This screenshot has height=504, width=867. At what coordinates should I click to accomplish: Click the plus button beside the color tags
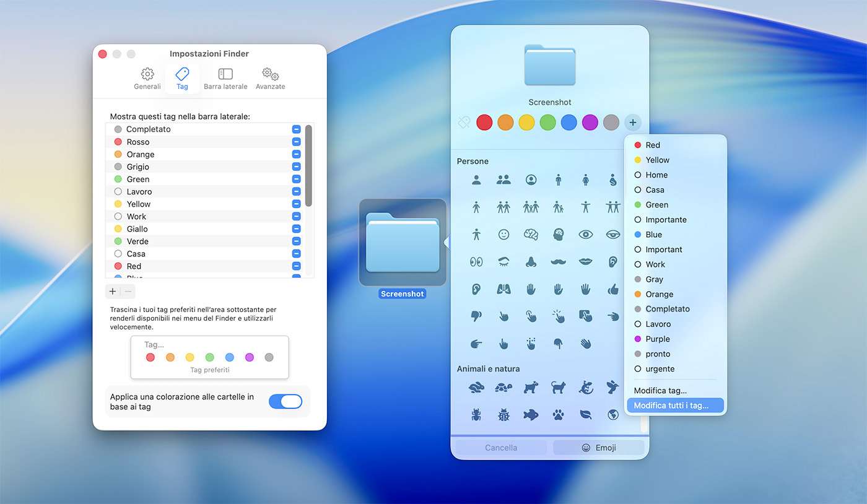pos(632,123)
